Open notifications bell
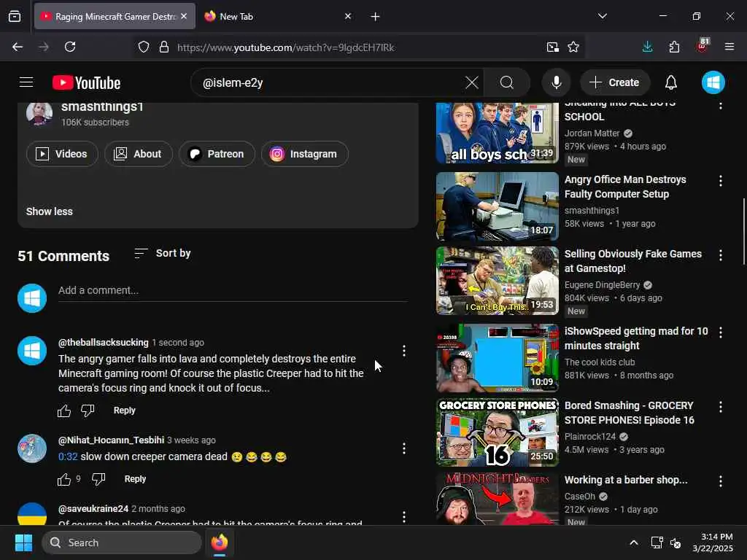Viewport: 747px width, 560px height. coord(671,82)
